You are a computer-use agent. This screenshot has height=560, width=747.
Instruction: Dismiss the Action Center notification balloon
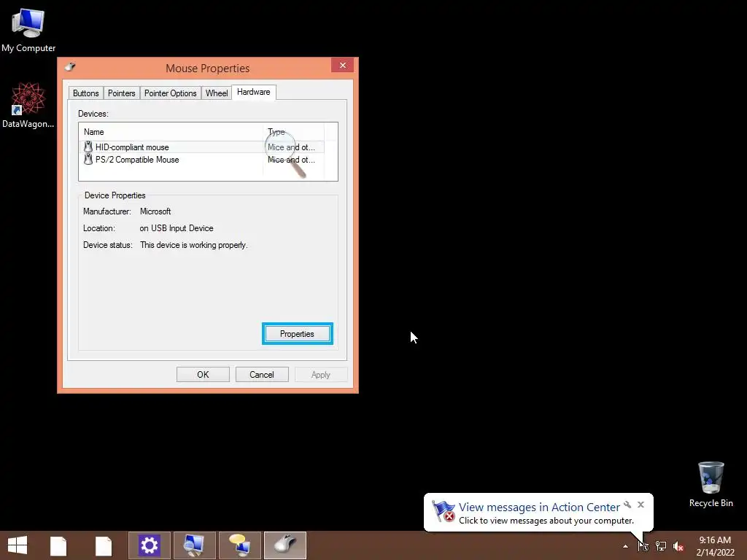pyautogui.click(x=640, y=505)
